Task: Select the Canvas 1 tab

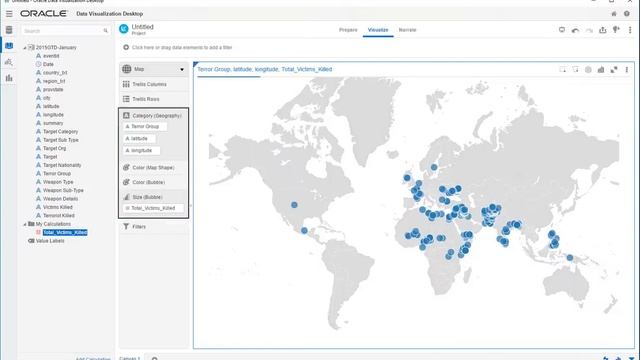Action: pos(130,358)
